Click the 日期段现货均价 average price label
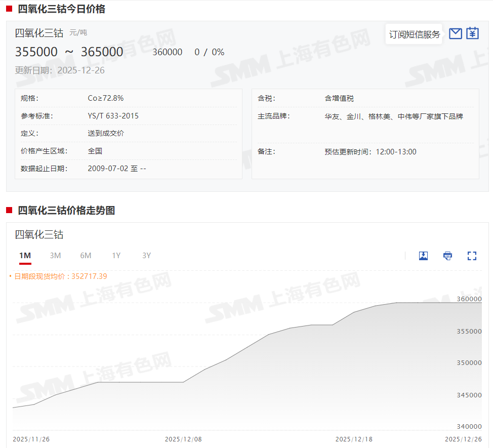493x448 pixels. pos(60,276)
